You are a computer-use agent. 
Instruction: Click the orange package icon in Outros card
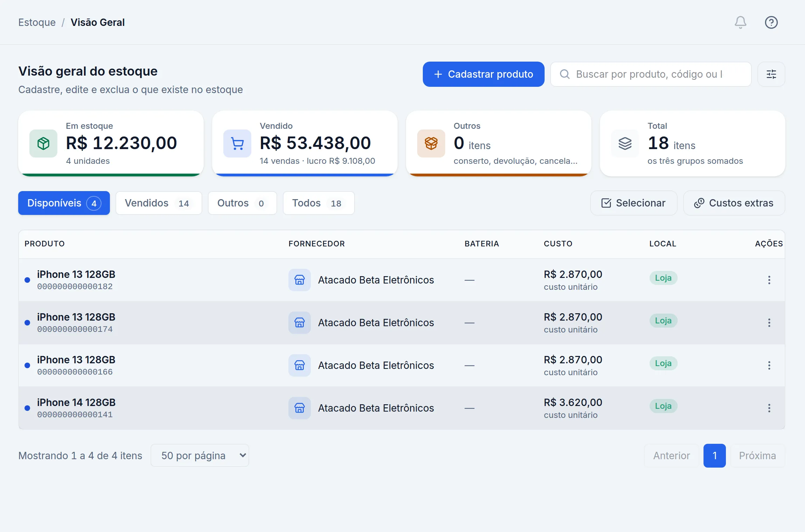point(431,143)
